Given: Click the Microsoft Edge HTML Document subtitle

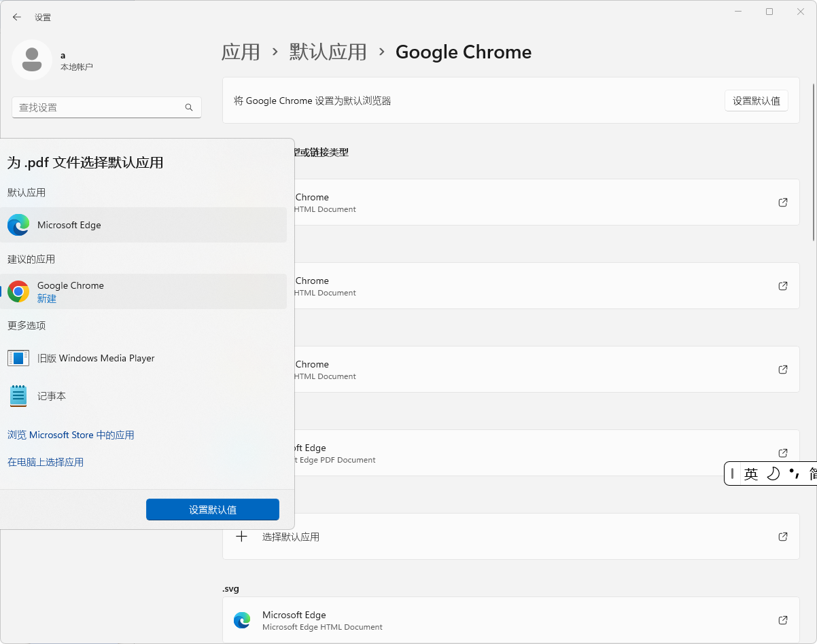Looking at the screenshot, I should coord(322,627).
